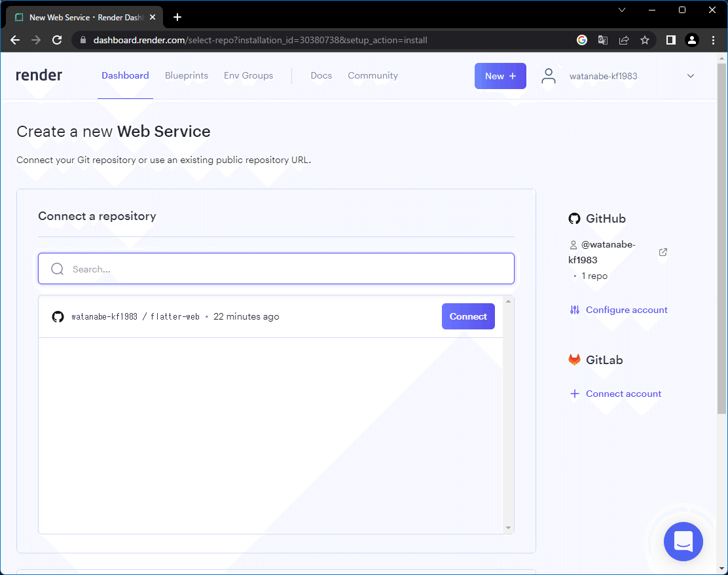Select the New Web Service browser tab
Image resolution: width=728 pixels, height=575 pixels.
coord(84,17)
